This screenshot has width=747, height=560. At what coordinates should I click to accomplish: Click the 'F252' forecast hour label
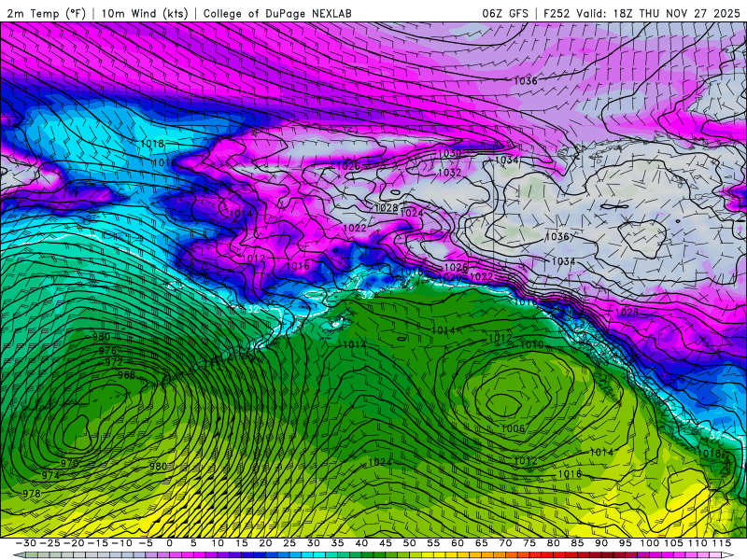coord(557,13)
